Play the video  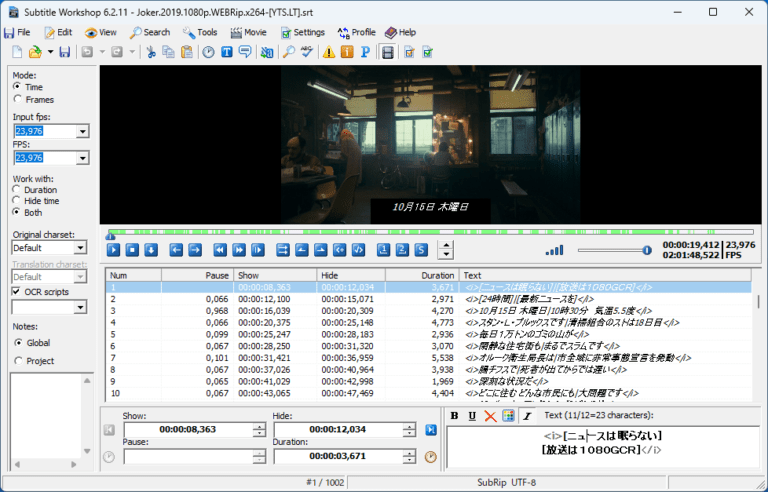113,250
